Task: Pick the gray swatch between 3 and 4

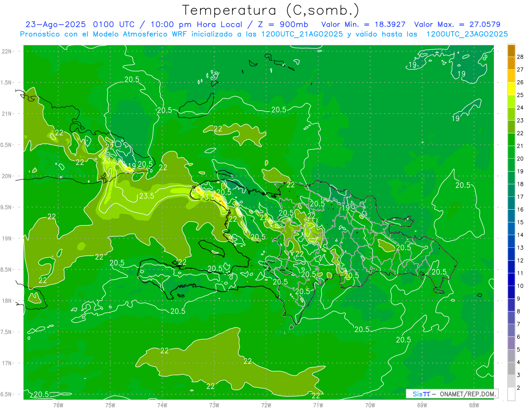Action: click(x=511, y=369)
